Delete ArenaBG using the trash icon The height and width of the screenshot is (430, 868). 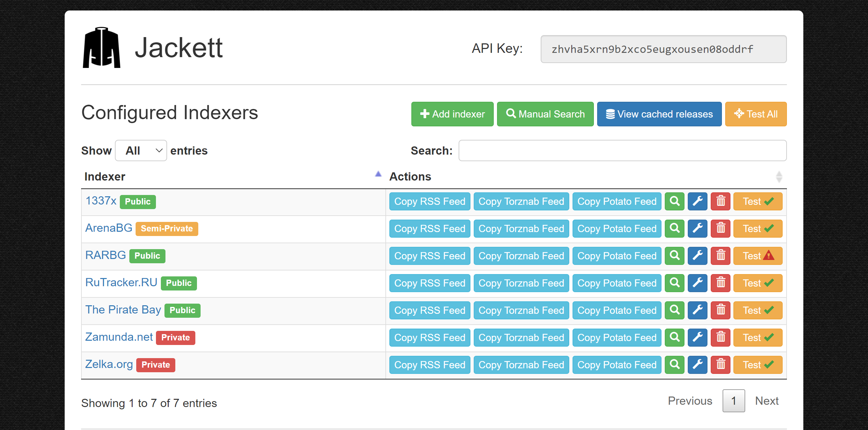click(720, 228)
